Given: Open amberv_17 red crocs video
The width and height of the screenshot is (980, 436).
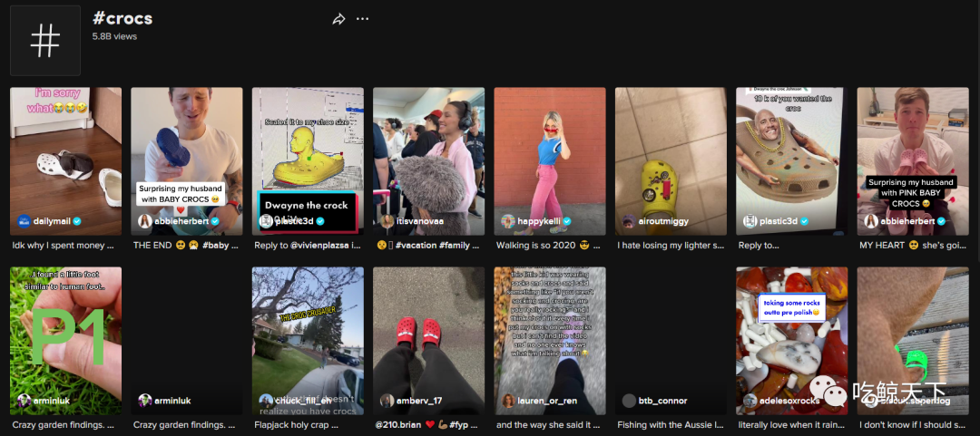Looking at the screenshot, I should 428,341.
